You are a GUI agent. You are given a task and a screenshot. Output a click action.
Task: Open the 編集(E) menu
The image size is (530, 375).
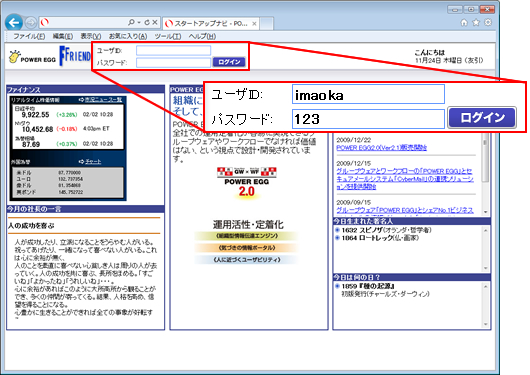(63, 36)
